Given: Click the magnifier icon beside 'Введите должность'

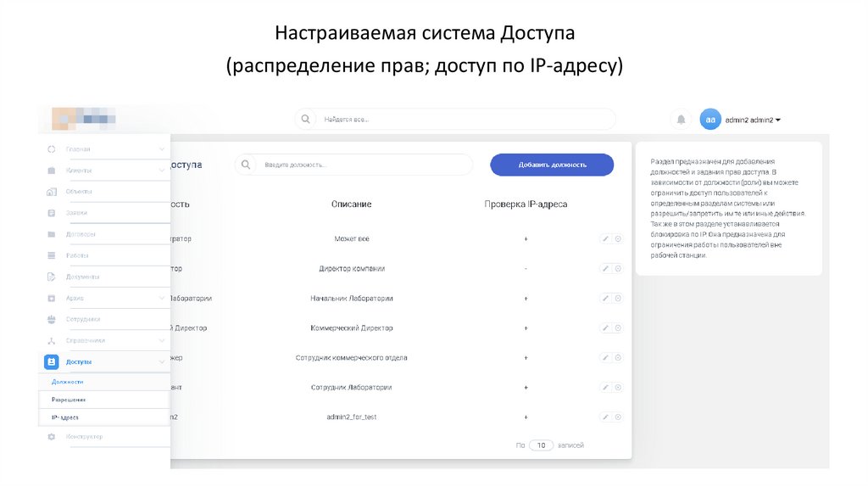Looking at the screenshot, I should click(246, 165).
